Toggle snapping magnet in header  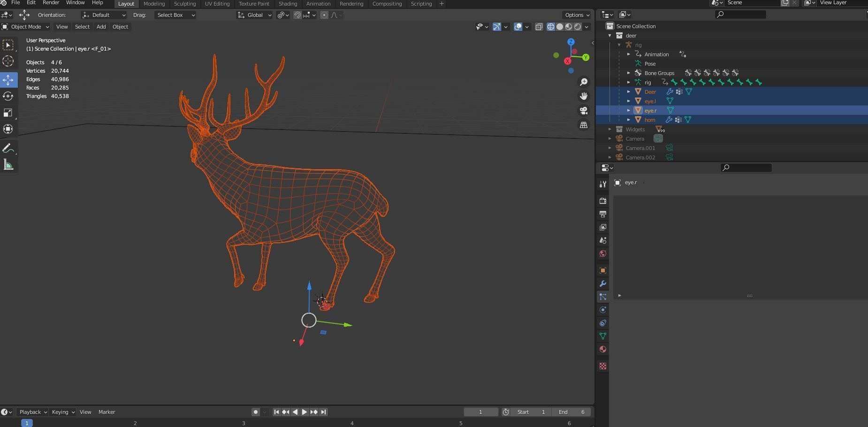tap(297, 15)
